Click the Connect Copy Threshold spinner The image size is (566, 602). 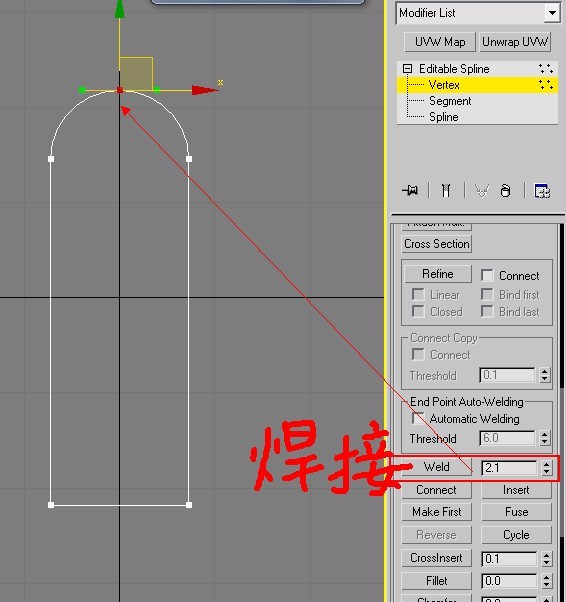[544, 375]
